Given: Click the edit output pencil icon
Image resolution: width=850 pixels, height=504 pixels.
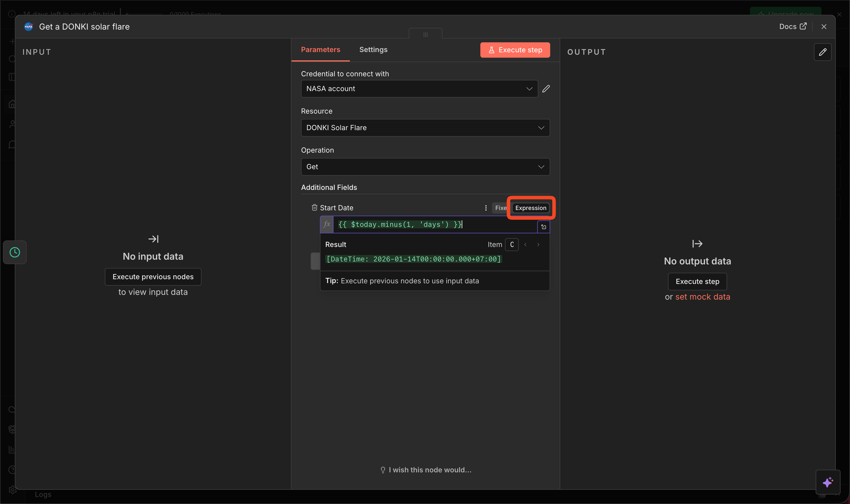Looking at the screenshot, I should click(822, 52).
